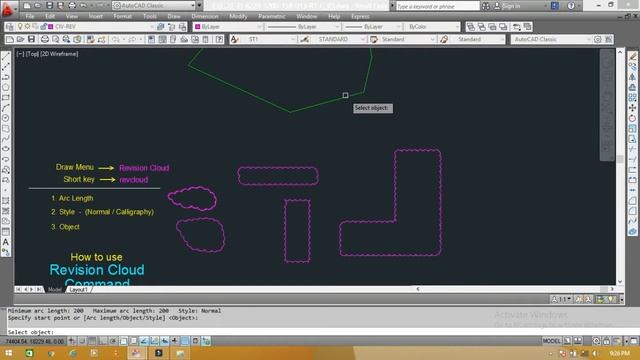The image size is (640, 360).
Task: Toggle Polar Tracking in status bar
Action: pyautogui.click(x=113, y=341)
